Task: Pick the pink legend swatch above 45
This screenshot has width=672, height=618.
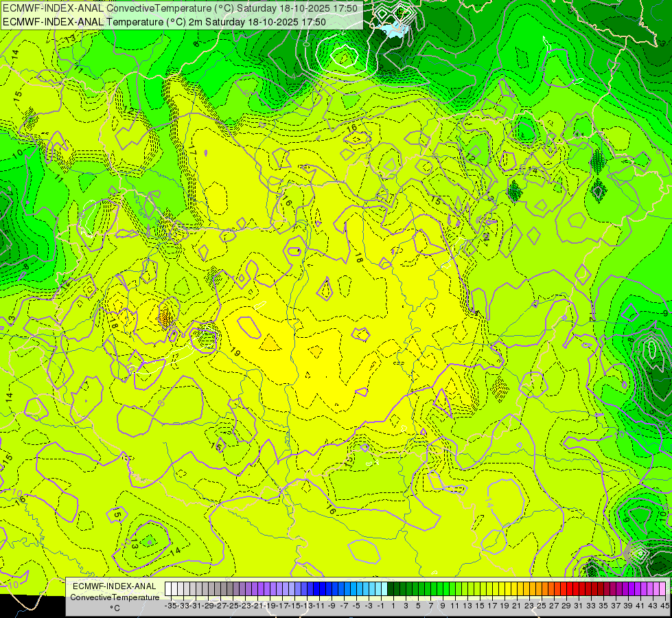Action: coord(662,588)
